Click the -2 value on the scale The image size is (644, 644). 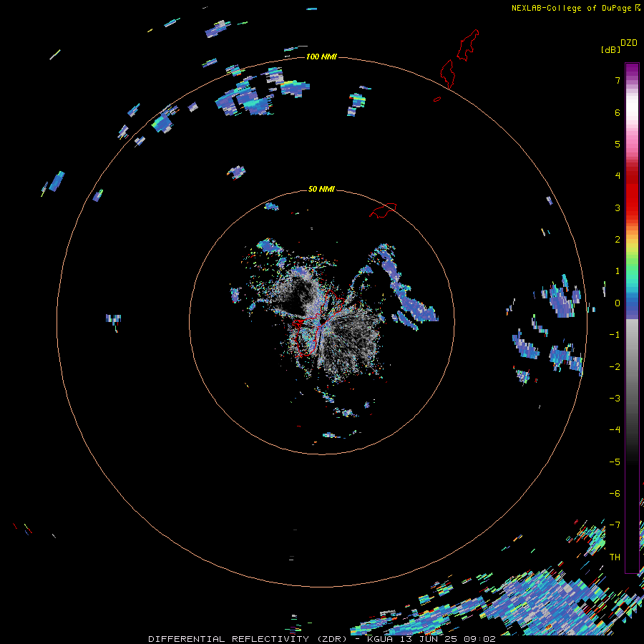coord(615,367)
